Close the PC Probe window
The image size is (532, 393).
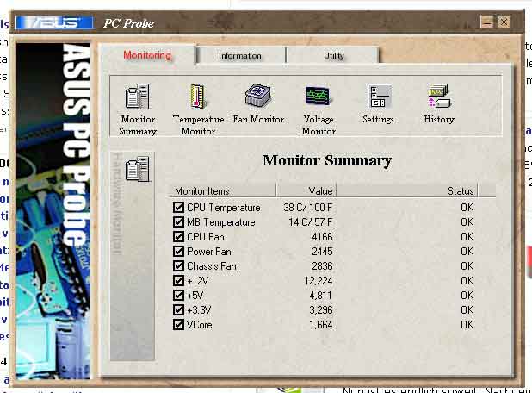point(504,22)
